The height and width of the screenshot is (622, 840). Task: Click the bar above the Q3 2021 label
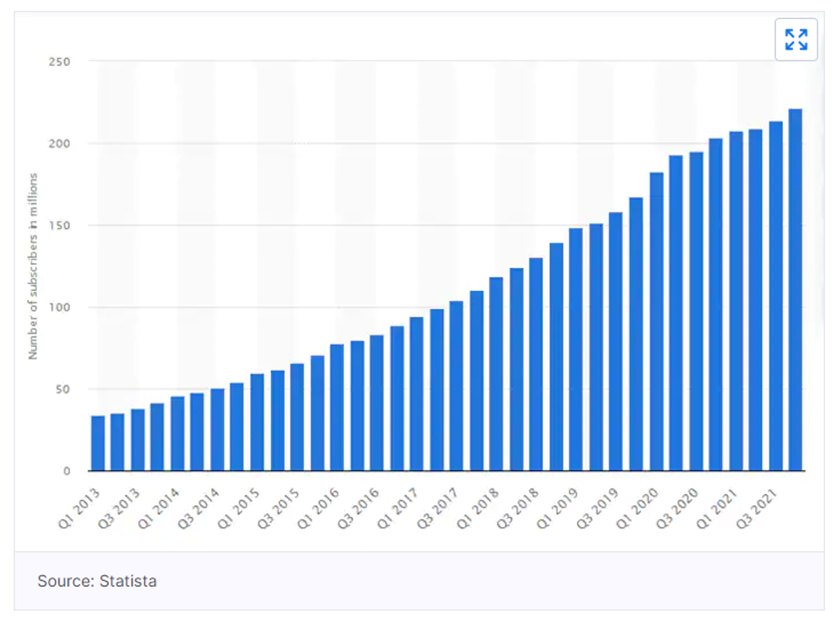(775, 296)
